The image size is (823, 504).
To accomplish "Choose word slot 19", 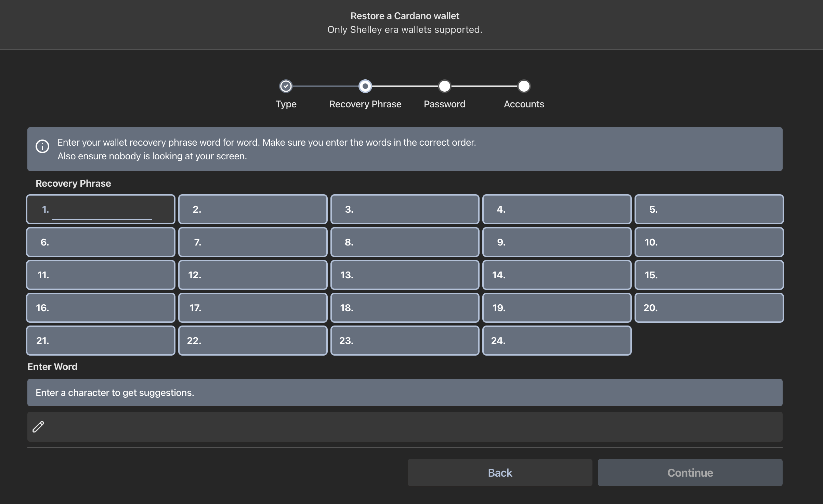I will (557, 308).
